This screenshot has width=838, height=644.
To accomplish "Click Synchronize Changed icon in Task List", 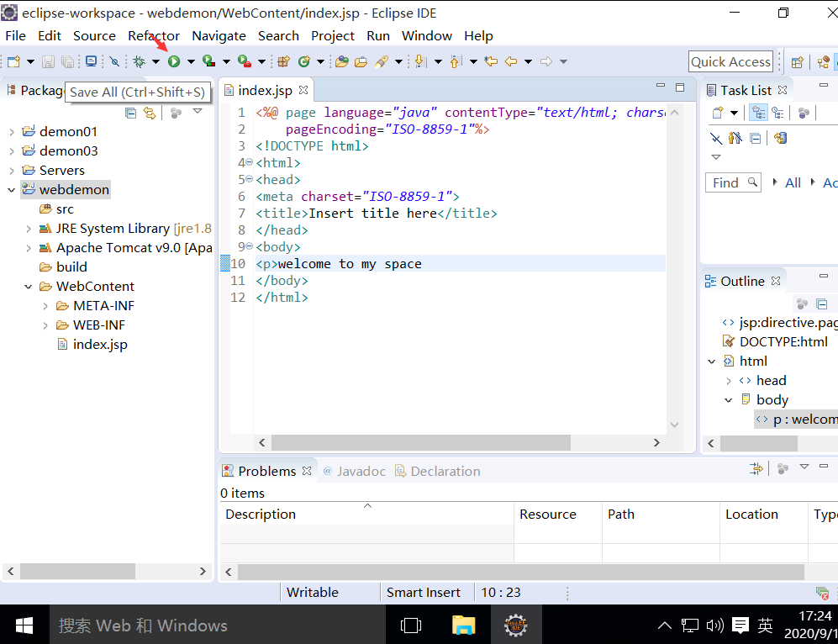I will pyautogui.click(x=781, y=139).
